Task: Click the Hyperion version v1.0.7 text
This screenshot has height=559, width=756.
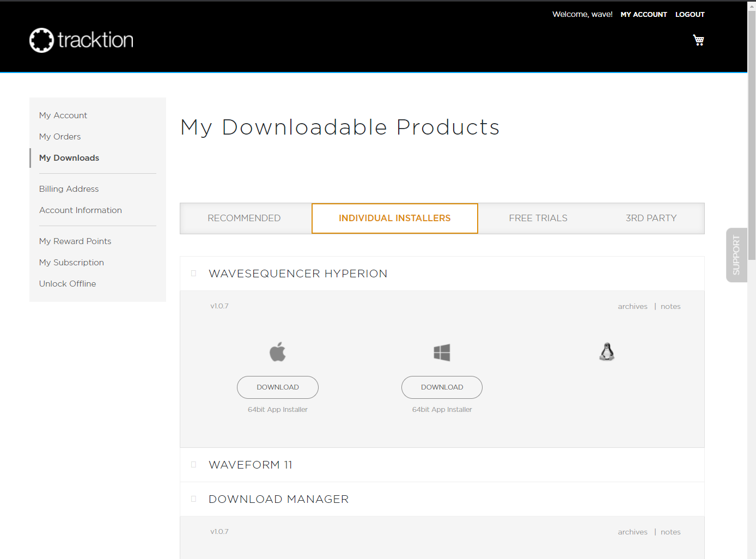Action: click(x=220, y=306)
